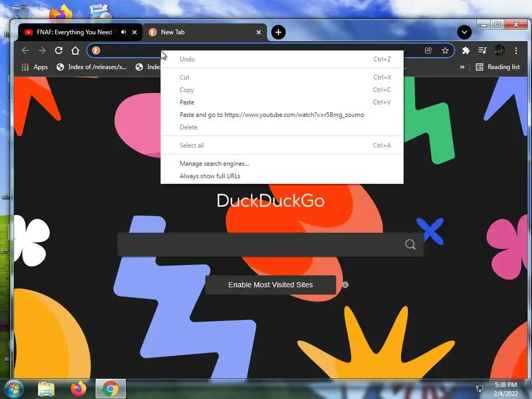Image resolution: width=532 pixels, height=399 pixels.
Task: Open the Index of /releases/x... bookmark
Action: 91,67
